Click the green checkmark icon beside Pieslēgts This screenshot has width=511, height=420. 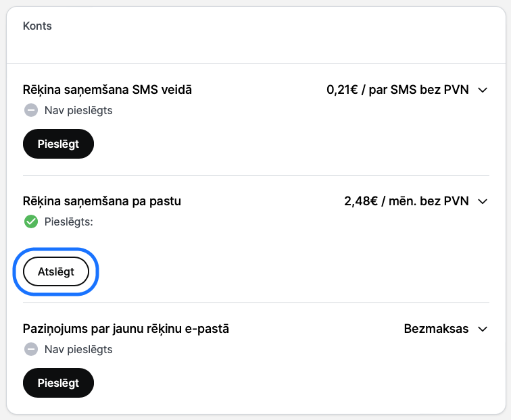coord(31,221)
